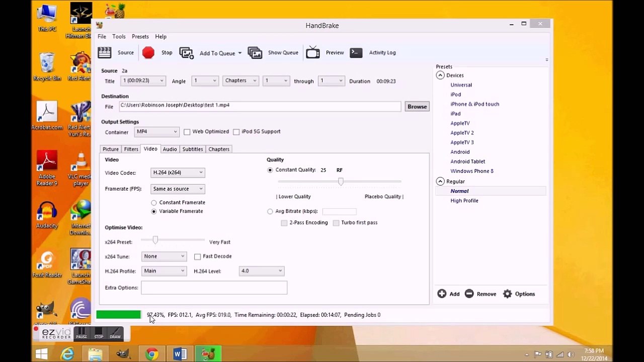Screen dimensions: 644x362
Task: Open the Angle dropdown
Action: tap(205, 81)
